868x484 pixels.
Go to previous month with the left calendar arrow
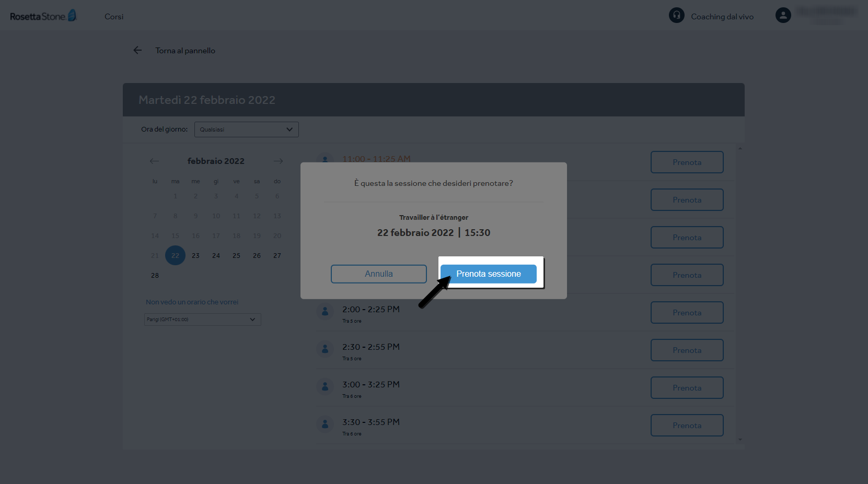pyautogui.click(x=154, y=161)
